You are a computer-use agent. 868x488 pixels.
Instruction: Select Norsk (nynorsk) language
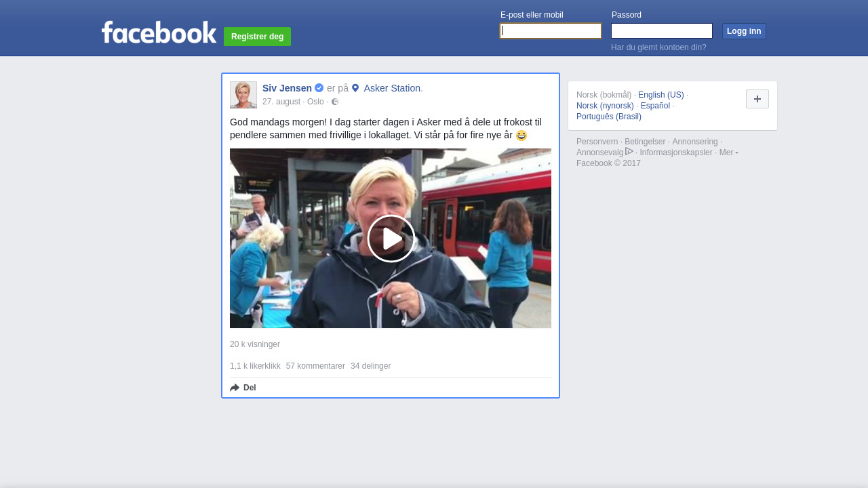point(605,106)
